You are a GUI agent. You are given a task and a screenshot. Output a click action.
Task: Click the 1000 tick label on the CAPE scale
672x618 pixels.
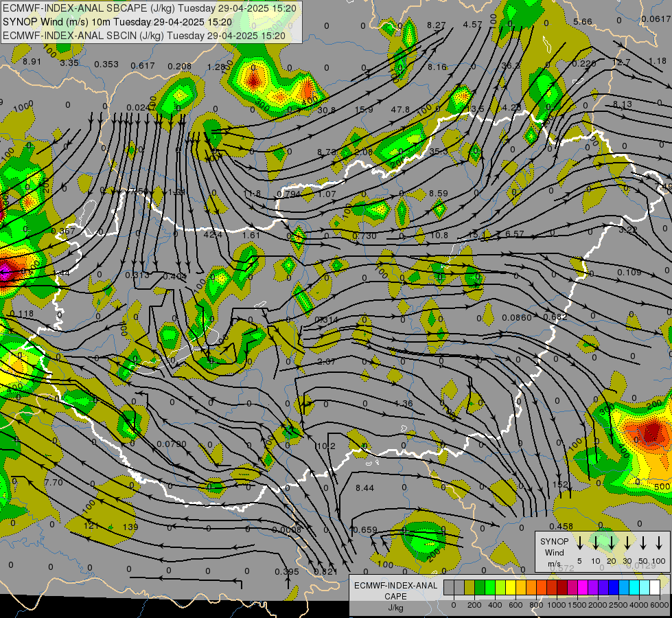pyautogui.click(x=556, y=605)
